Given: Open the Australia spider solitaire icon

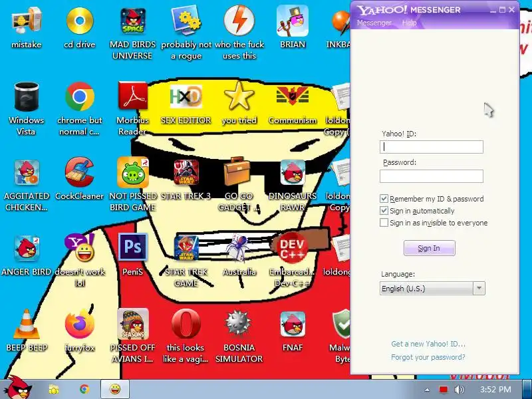Looking at the screenshot, I should click(x=239, y=248).
